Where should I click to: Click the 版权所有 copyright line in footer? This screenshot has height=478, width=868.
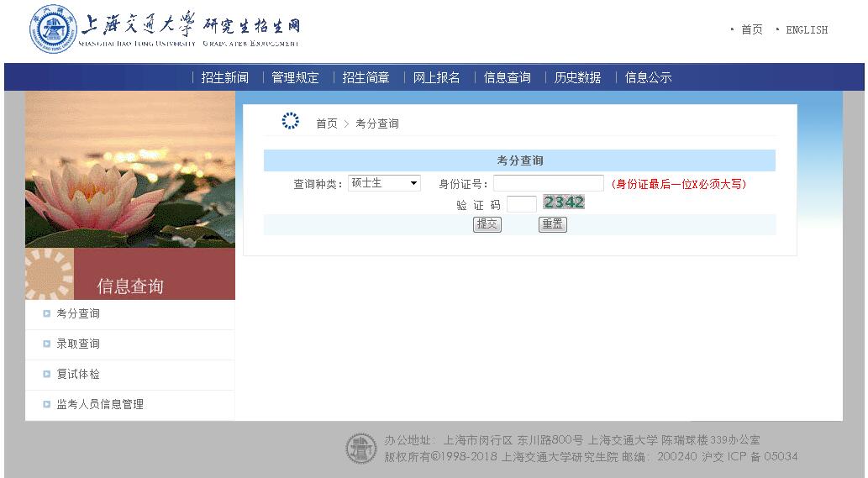(592, 457)
